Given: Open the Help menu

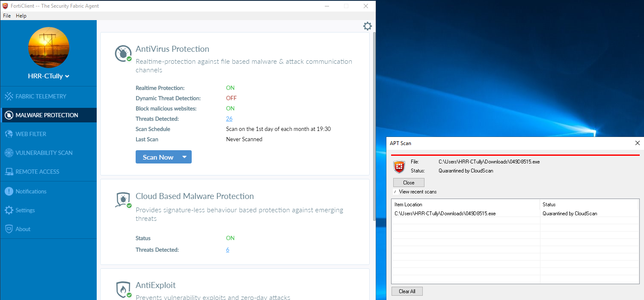Looking at the screenshot, I should [x=21, y=15].
